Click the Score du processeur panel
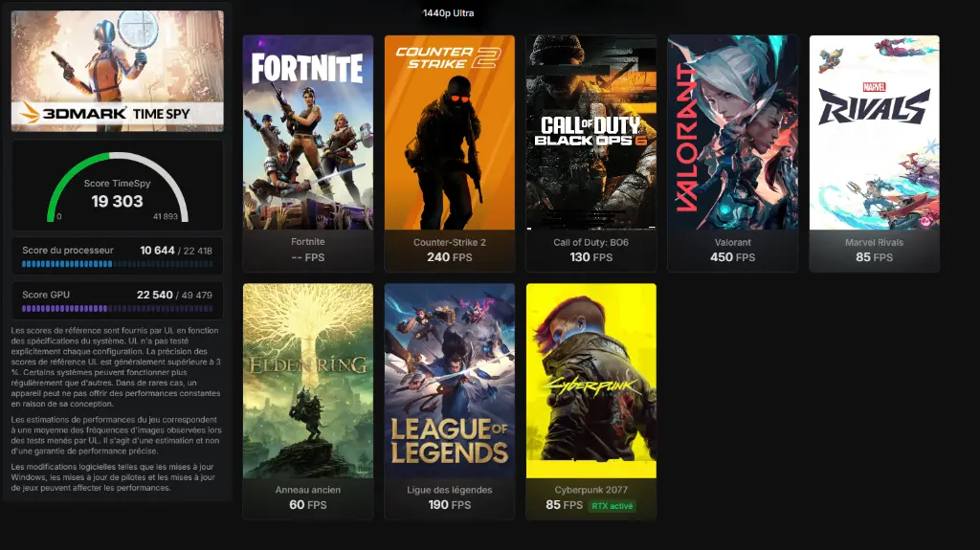The image size is (980, 550). (118, 255)
